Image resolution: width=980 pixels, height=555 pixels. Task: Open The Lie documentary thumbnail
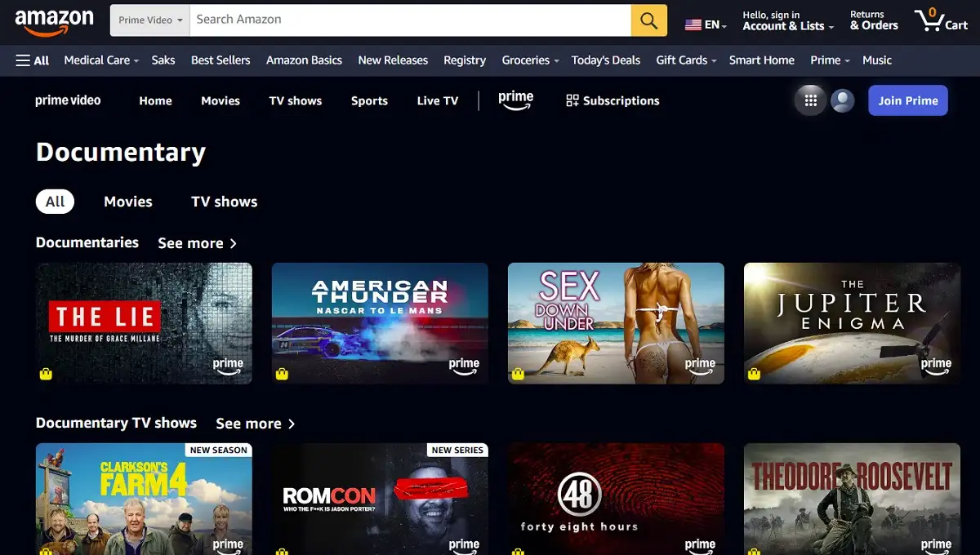coord(144,323)
